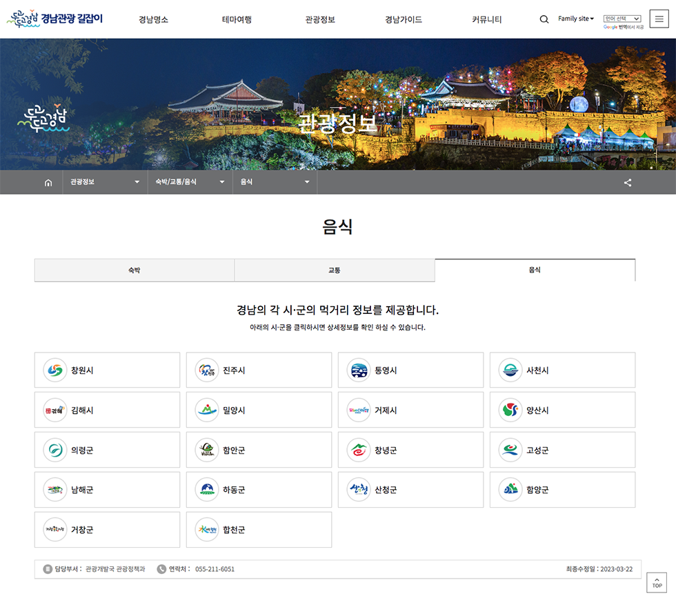Click the 산청군 emblem icon
The image size is (676, 616).
pos(359,490)
